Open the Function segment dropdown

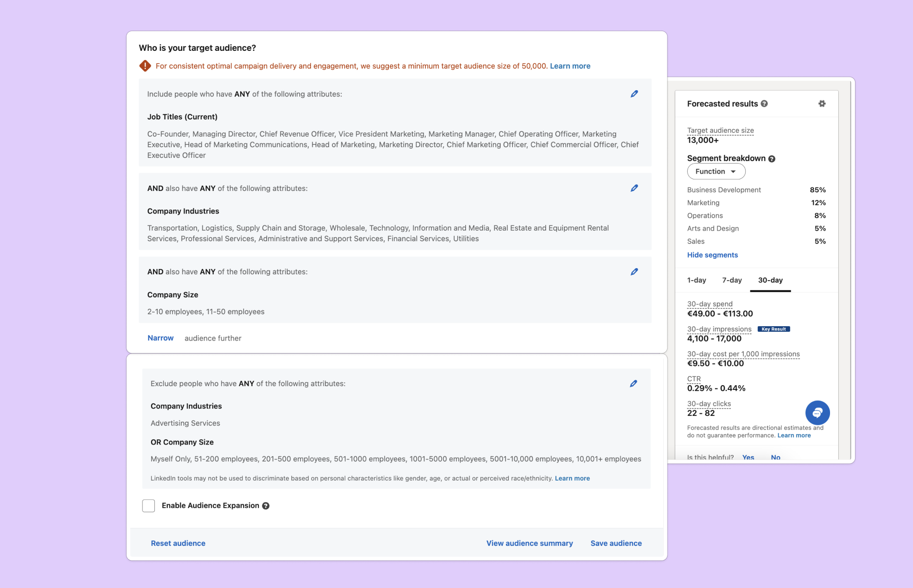pyautogui.click(x=716, y=172)
